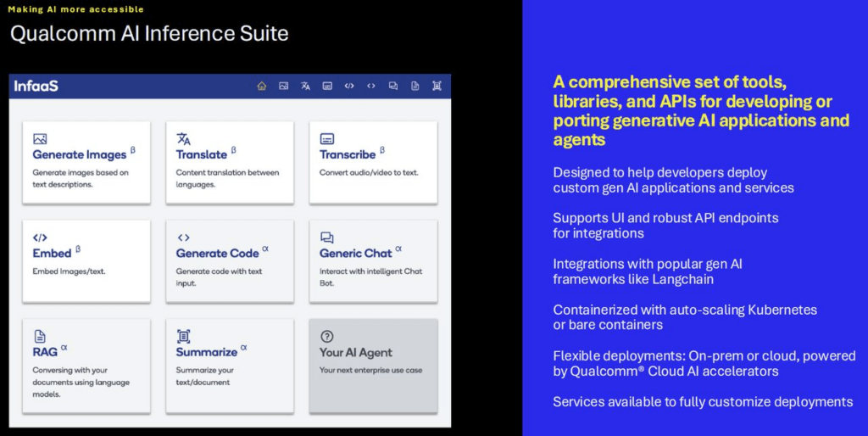Click 'Conversing with your documents' description
The width and height of the screenshot is (868, 436).
click(81, 383)
